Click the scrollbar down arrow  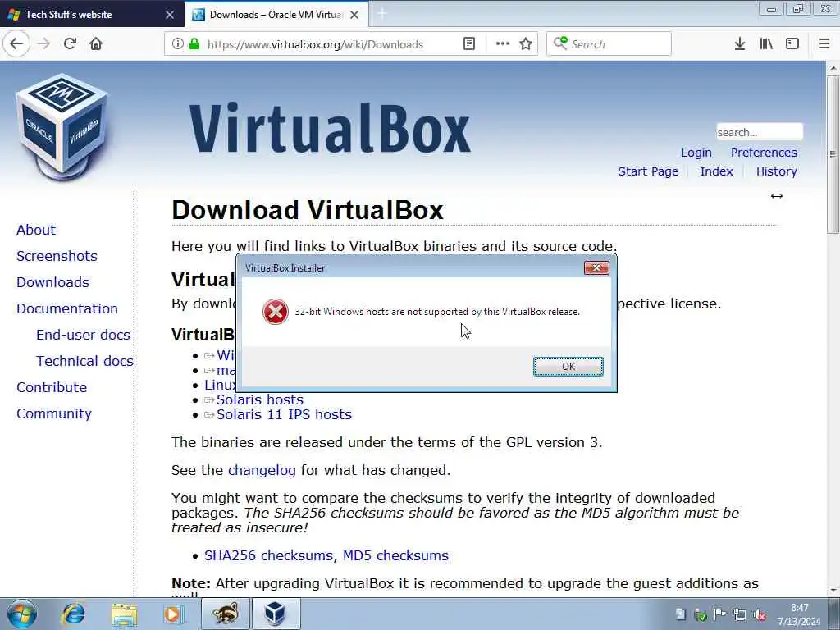pos(833,591)
